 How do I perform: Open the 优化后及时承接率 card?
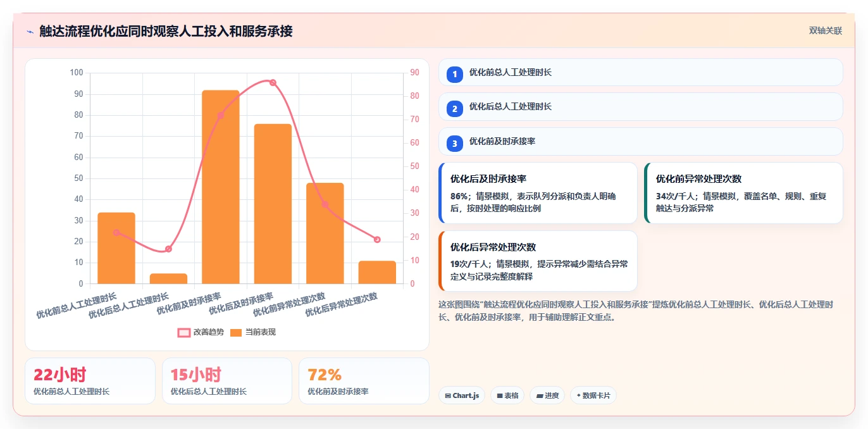click(x=538, y=193)
